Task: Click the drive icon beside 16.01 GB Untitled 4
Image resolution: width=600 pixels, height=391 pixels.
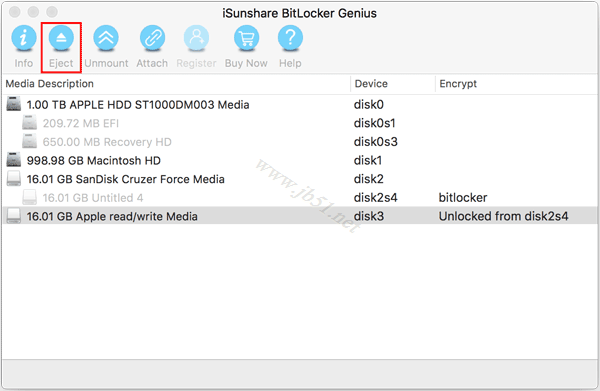Action: tap(29, 197)
